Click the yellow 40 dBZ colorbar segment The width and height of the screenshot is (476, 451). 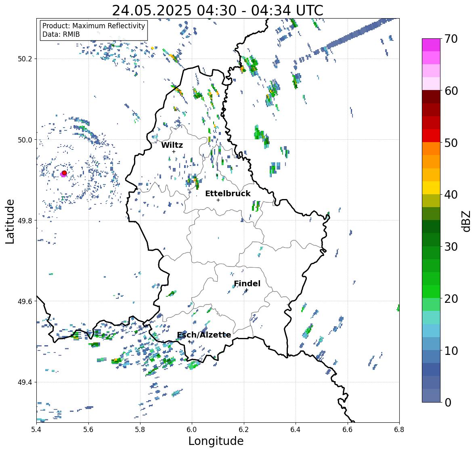coord(431,188)
